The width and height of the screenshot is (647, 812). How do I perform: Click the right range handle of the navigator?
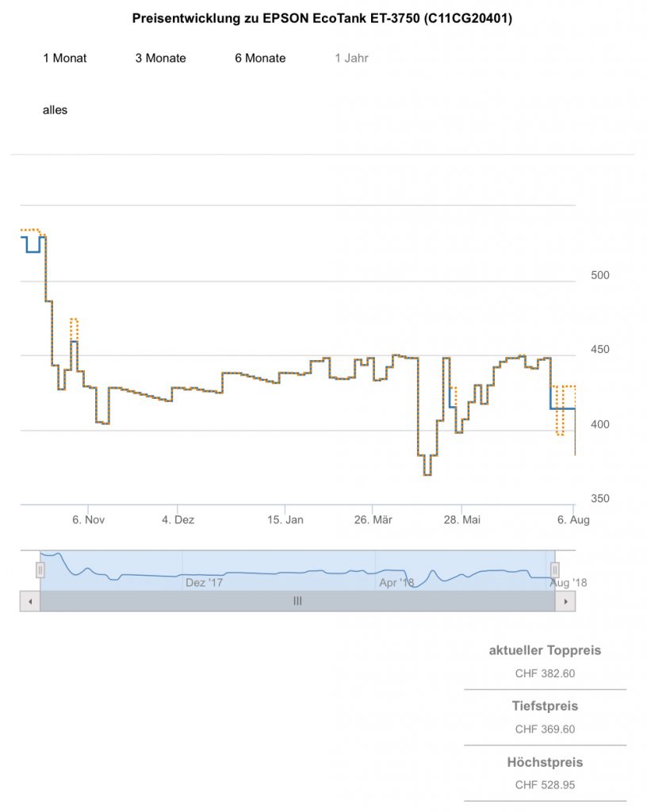click(x=555, y=569)
